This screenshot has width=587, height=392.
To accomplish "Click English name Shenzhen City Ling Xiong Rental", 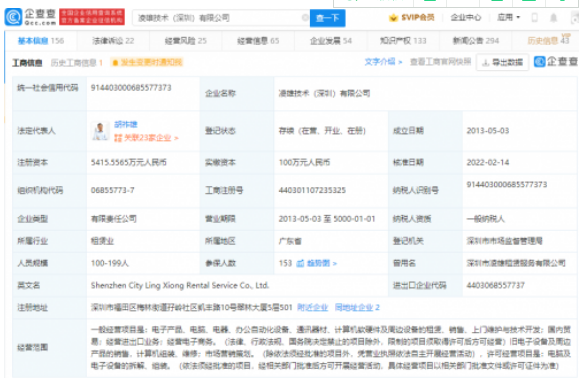I will click(x=180, y=286).
